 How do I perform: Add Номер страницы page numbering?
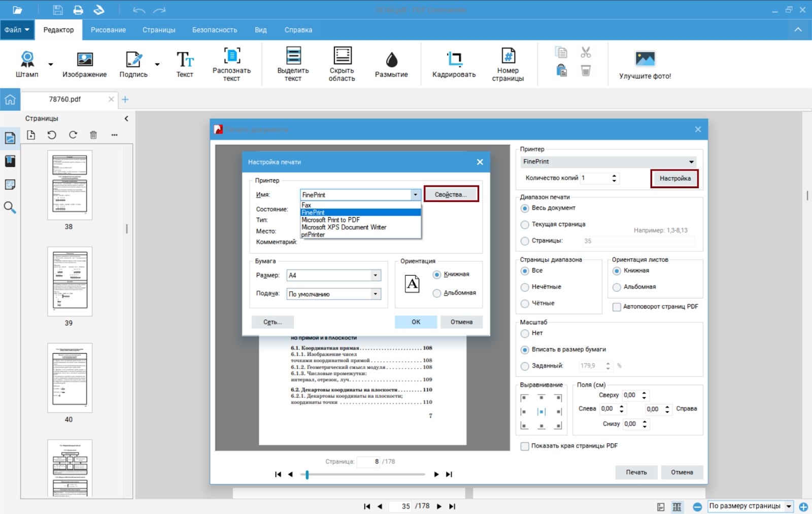pos(507,64)
